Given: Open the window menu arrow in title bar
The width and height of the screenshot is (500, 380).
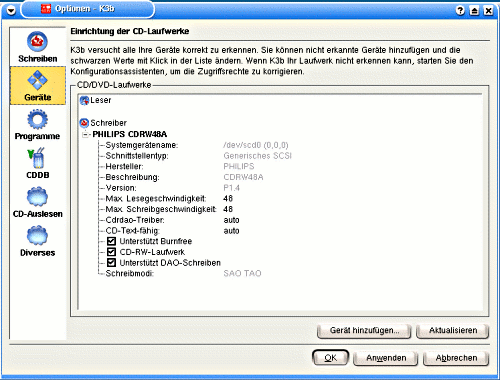Looking at the screenshot, I should click(11, 10).
